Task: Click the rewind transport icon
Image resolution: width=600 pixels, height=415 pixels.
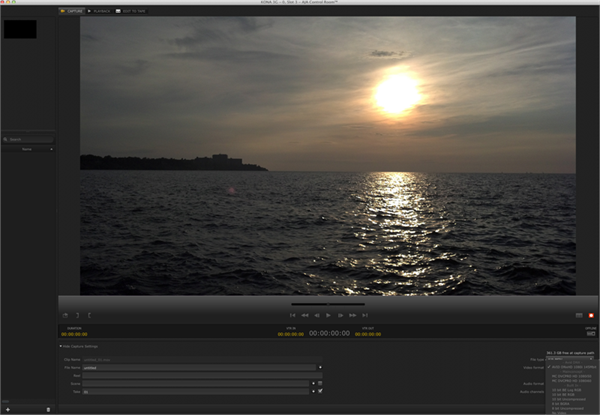Action: tap(304, 315)
